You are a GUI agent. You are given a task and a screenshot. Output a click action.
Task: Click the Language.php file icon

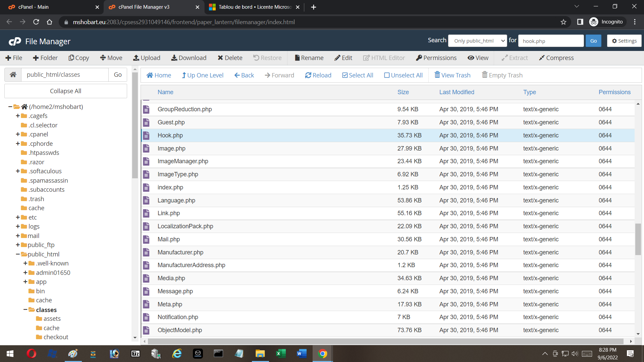[x=146, y=200]
